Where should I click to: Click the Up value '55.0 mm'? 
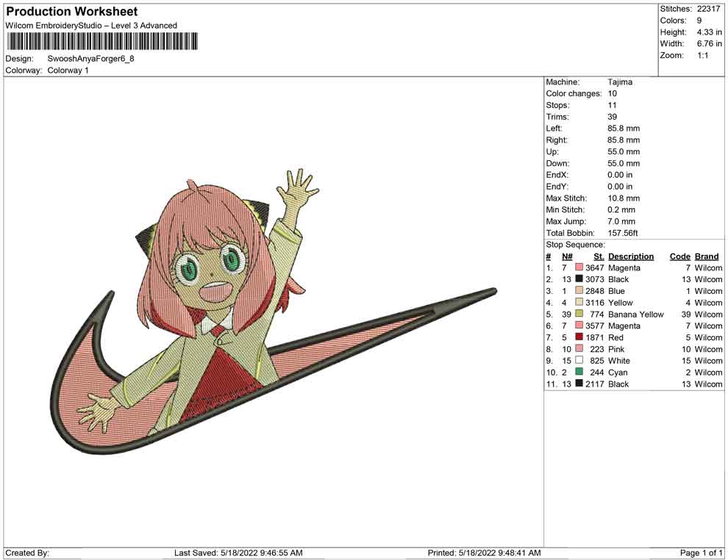624,151
